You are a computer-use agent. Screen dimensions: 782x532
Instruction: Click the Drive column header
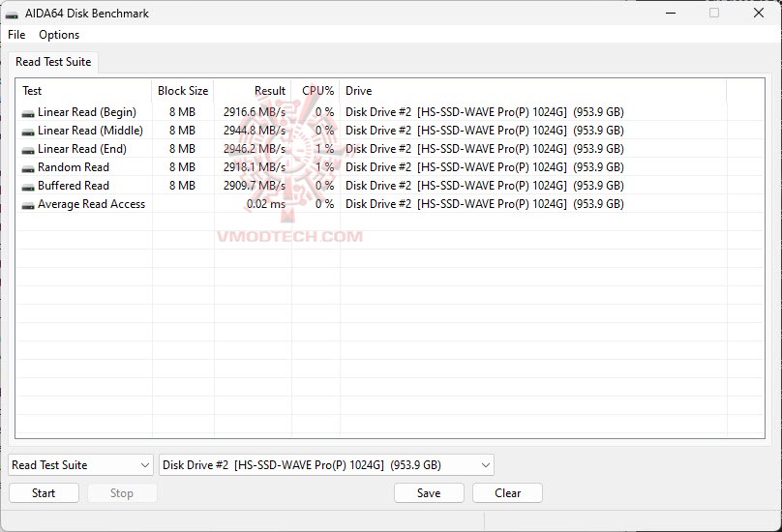(533, 91)
